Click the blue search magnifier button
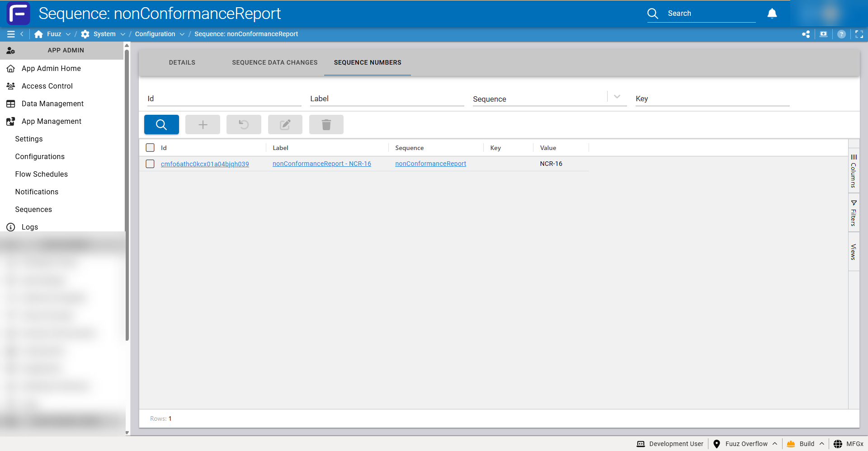The width and height of the screenshot is (868, 451). (161, 124)
